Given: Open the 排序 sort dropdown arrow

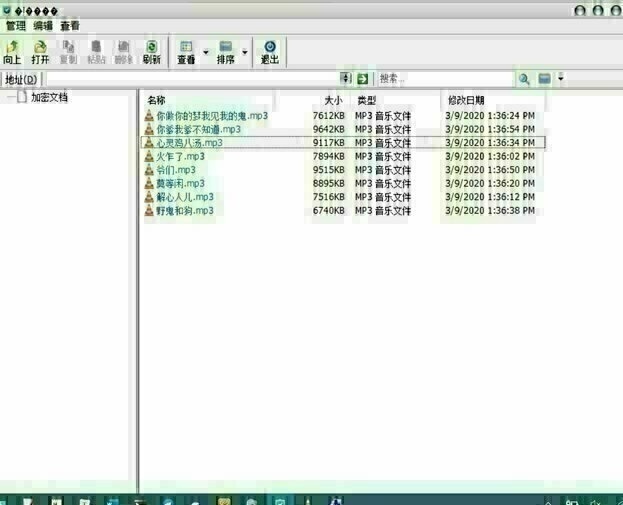Looking at the screenshot, I should click(x=245, y=52).
